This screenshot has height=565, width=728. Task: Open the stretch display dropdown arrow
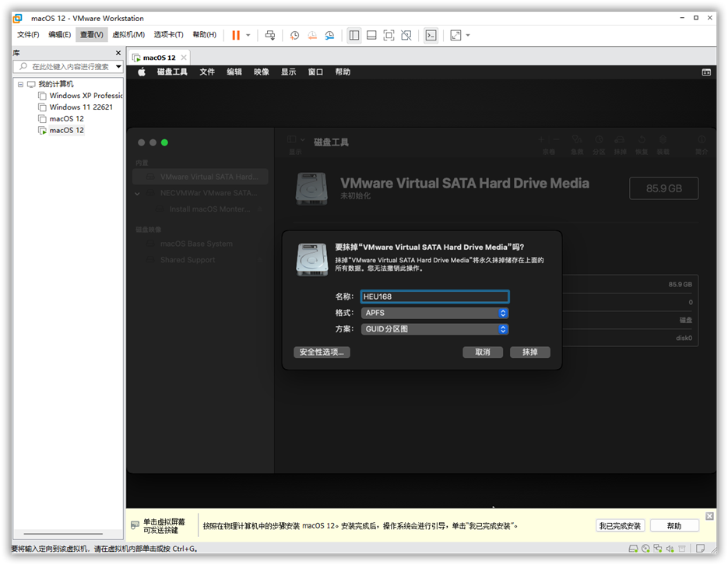pos(468,35)
